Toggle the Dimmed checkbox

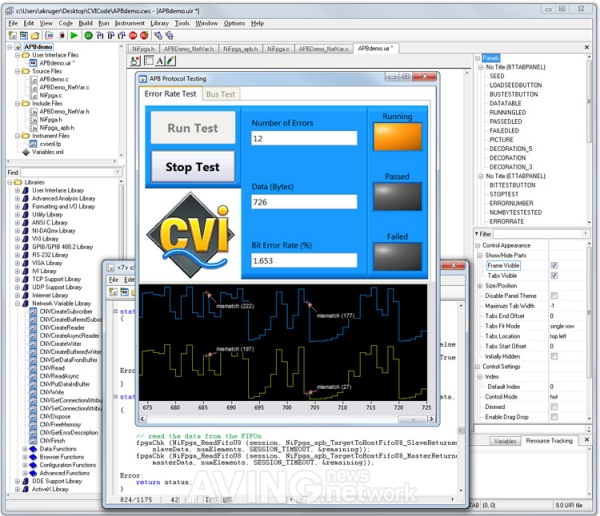point(554,407)
